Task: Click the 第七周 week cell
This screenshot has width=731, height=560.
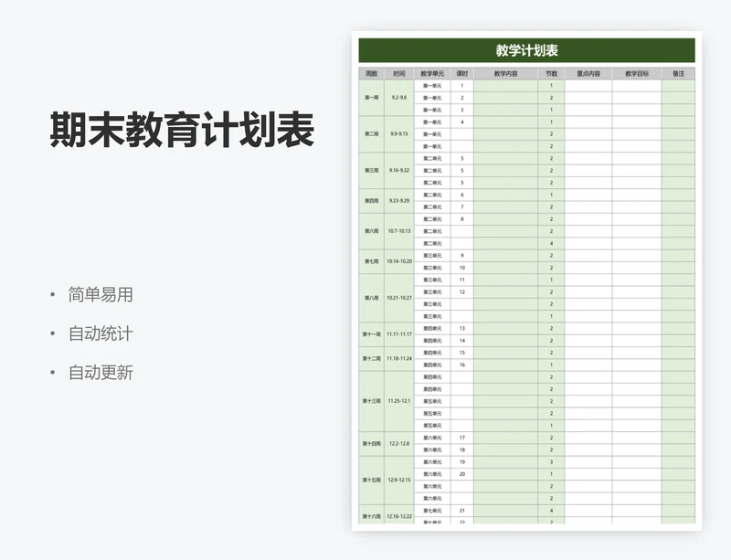Action: pos(372,261)
